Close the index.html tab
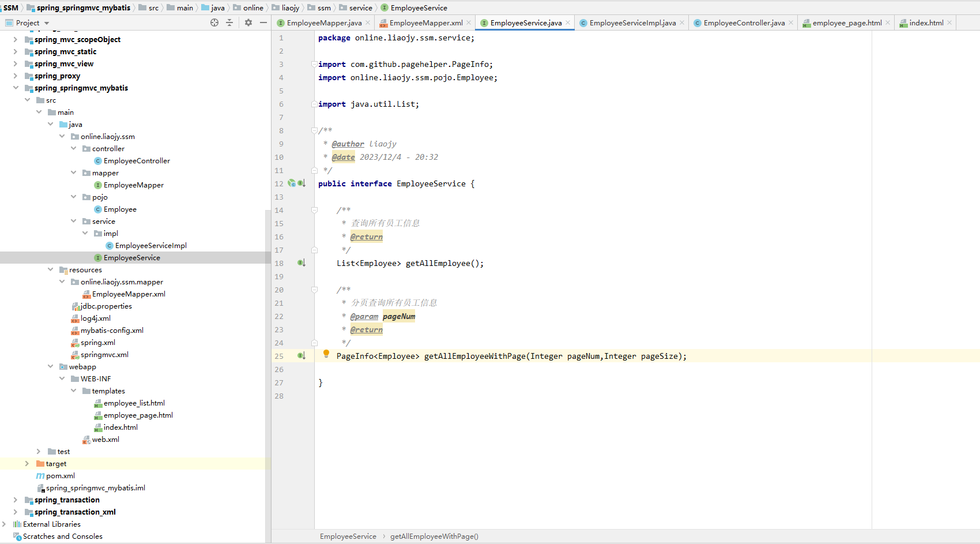Image resolution: width=980 pixels, height=544 pixels. [949, 22]
